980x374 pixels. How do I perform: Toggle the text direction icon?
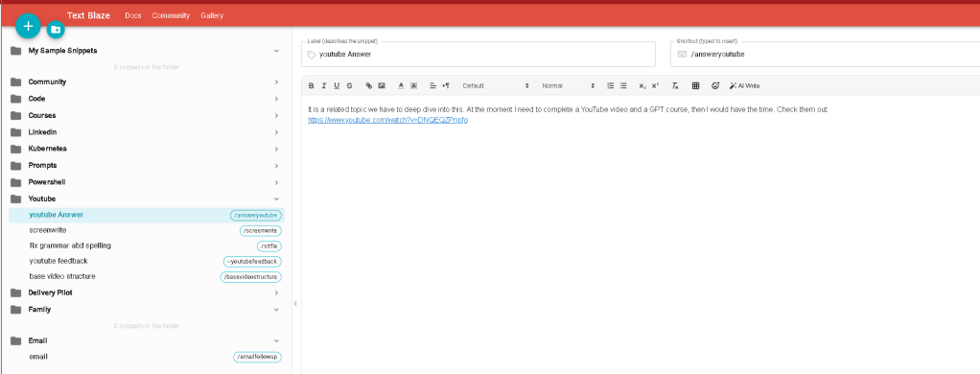pos(446,85)
